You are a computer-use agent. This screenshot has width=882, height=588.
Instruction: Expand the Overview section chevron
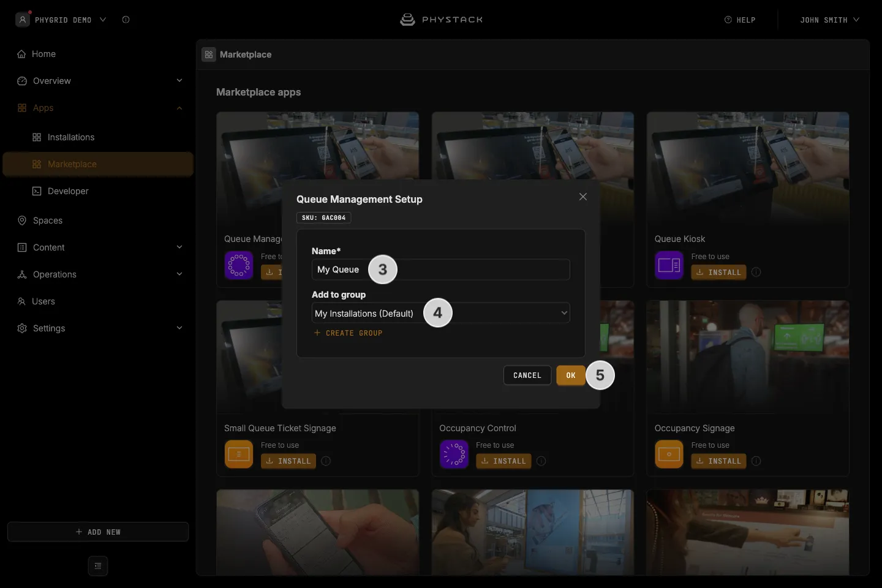click(179, 81)
